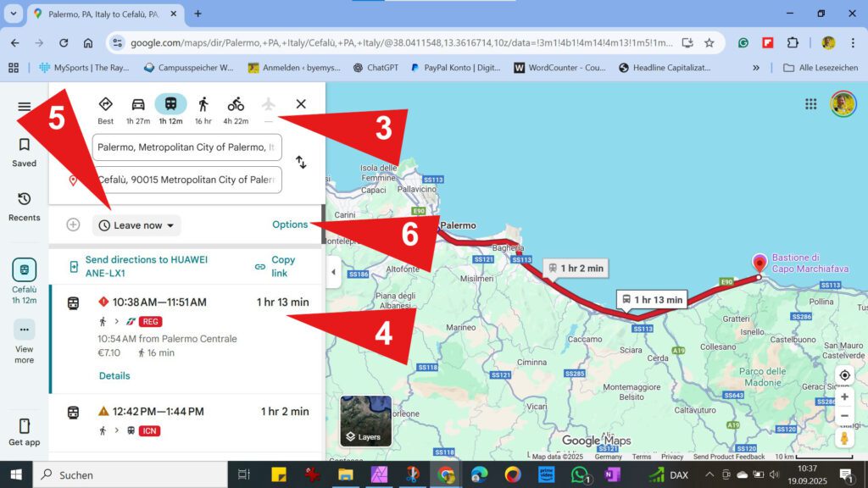Open the Options panel for route settings
Viewport: 868px width, 488px height.
click(290, 224)
